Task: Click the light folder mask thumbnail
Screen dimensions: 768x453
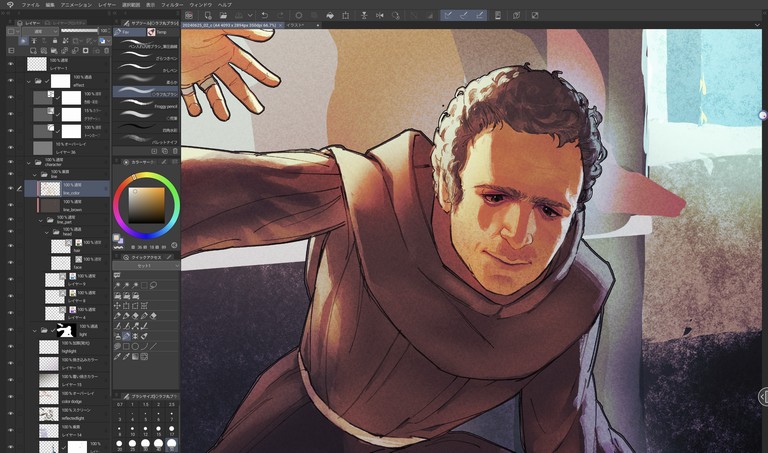Action: point(66,331)
